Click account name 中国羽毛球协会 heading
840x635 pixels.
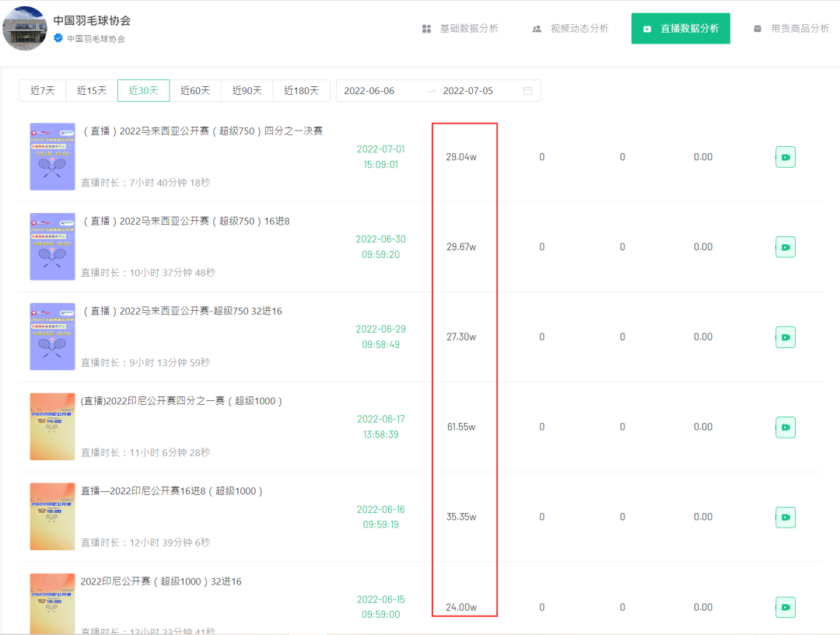coord(92,20)
